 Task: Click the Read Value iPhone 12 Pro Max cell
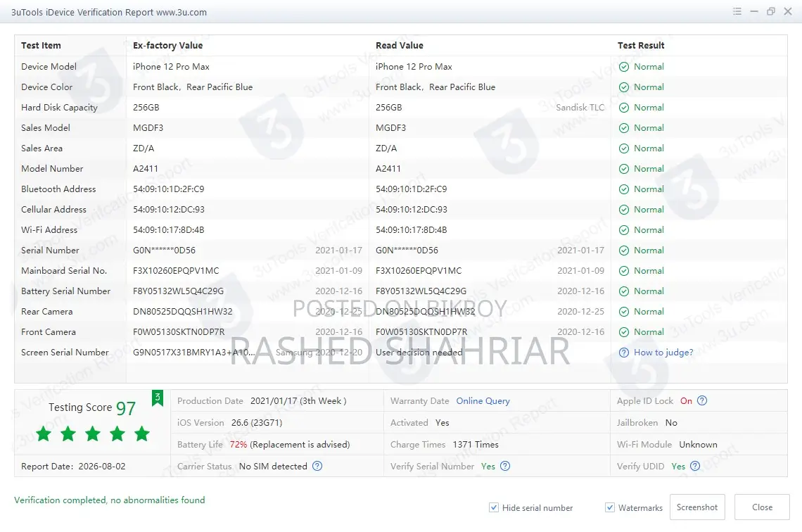tap(414, 66)
